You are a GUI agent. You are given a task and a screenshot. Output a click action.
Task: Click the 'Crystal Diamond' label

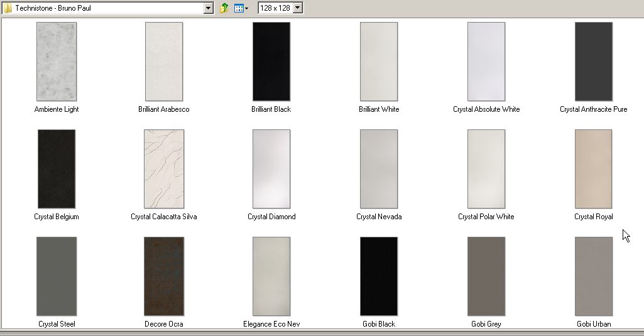[x=271, y=217]
